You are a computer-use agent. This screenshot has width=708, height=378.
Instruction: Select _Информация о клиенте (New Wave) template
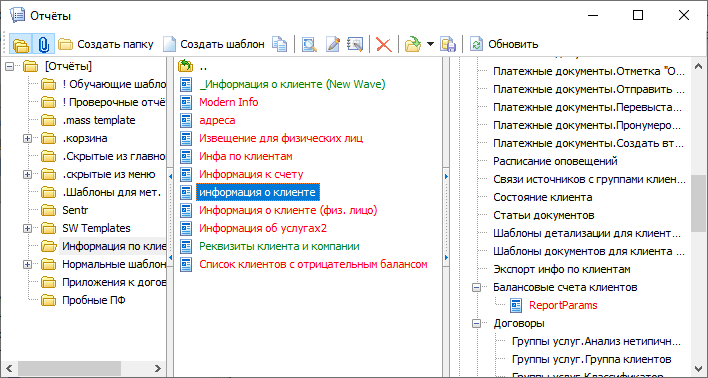(292, 84)
